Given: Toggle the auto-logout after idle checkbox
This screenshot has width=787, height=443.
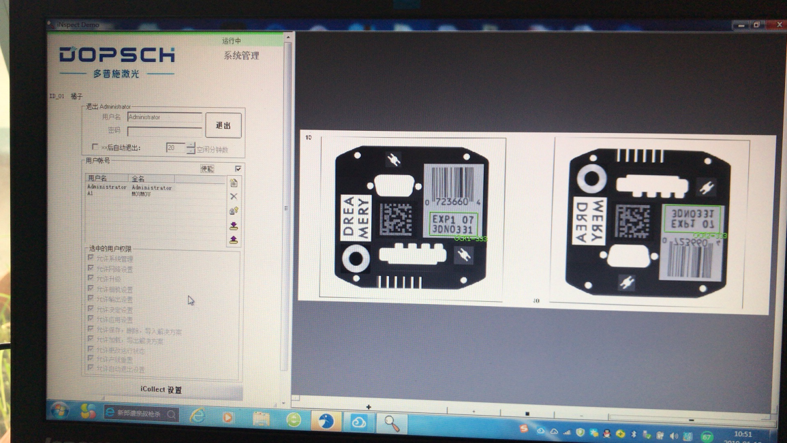Looking at the screenshot, I should [95, 148].
